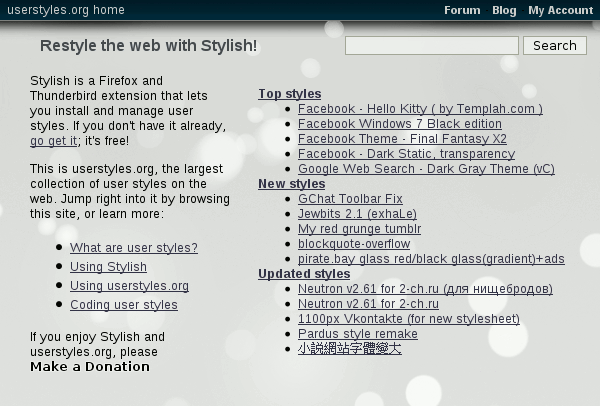
Task: Open Facebook Windows 7 Black edition style
Action: (x=400, y=124)
